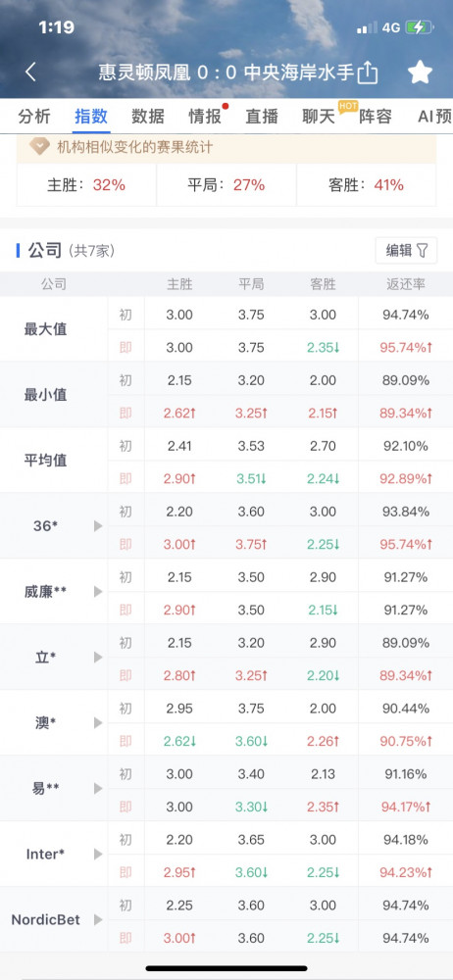
Task: Expand the 易** company row
Action: click(x=98, y=788)
